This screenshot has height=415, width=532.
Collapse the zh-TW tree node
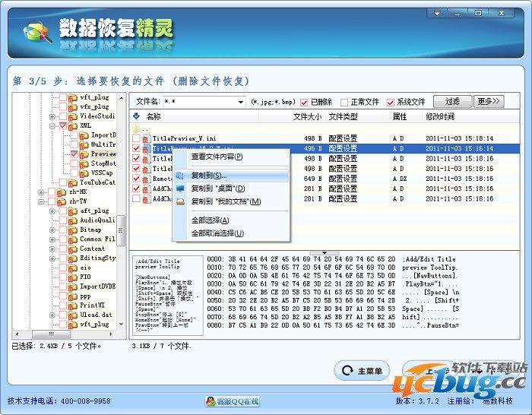(41, 201)
